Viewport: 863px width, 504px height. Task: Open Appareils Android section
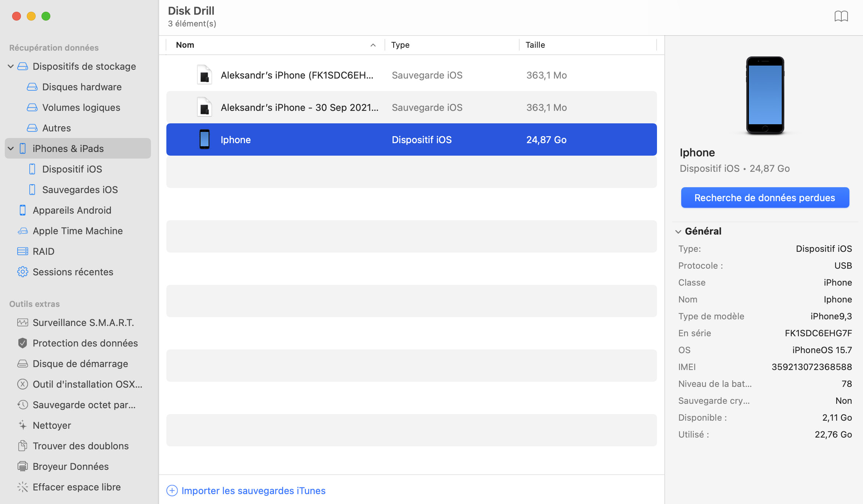click(72, 210)
